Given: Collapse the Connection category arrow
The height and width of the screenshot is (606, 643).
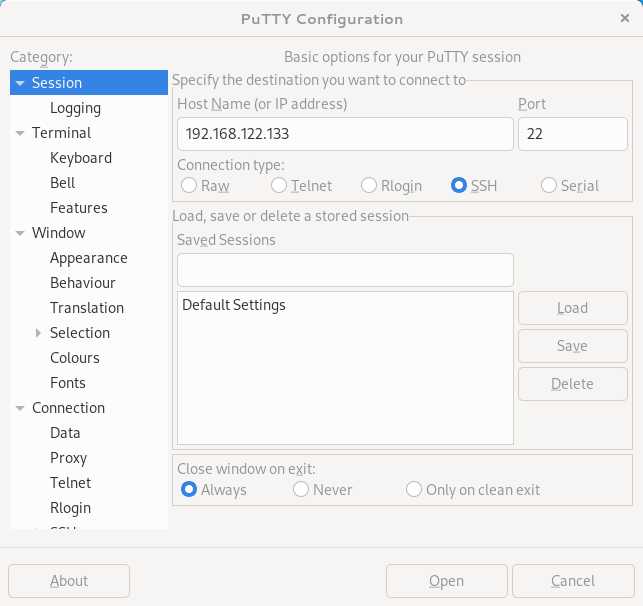Looking at the screenshot, I should pos(20,408).
